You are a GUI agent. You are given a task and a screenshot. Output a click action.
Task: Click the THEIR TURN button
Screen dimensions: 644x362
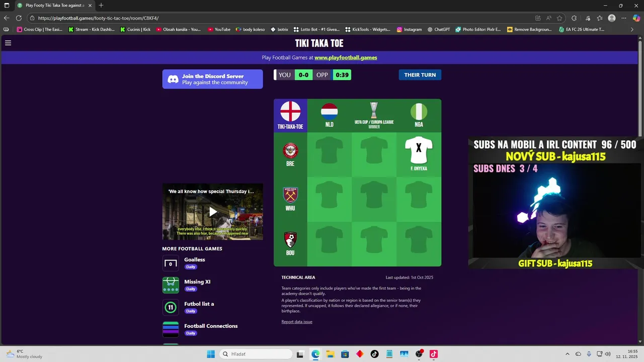(420, 75)
